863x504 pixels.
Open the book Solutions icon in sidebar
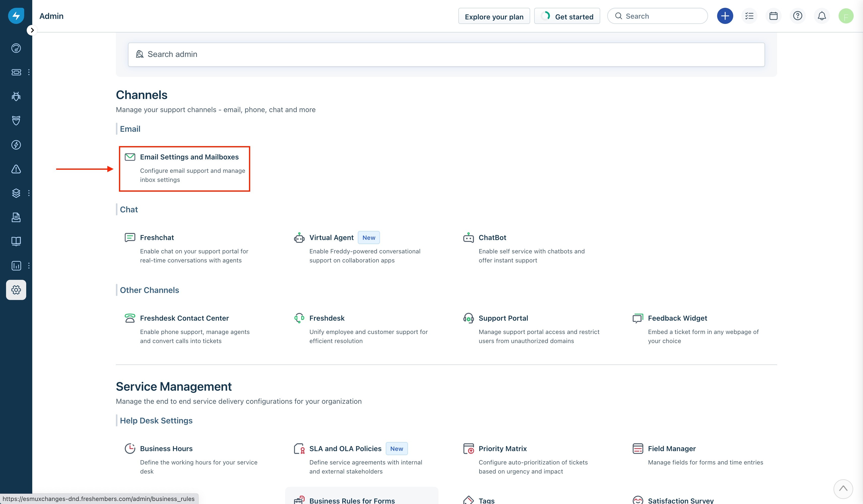[x=16, y=241]
